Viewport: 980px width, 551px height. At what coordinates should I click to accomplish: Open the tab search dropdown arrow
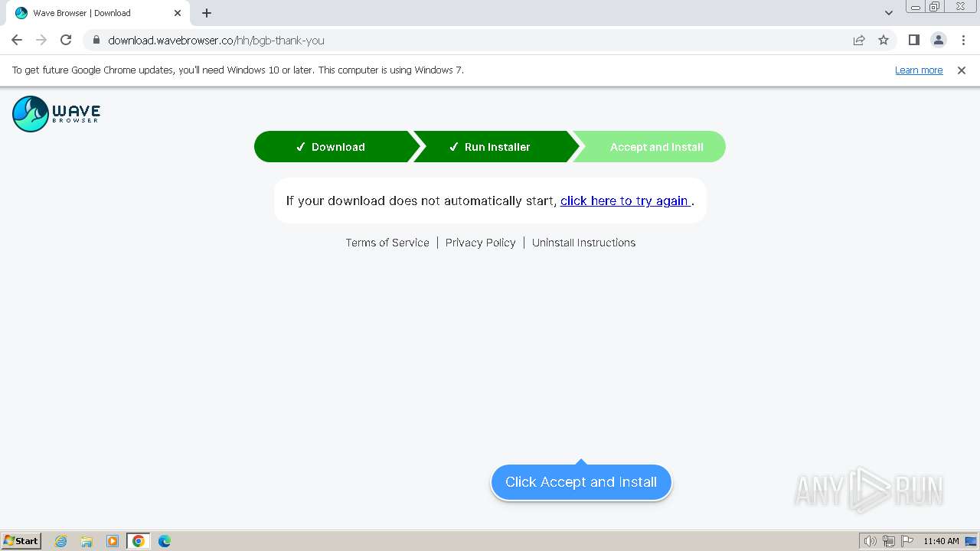click(x=888, y=13)
